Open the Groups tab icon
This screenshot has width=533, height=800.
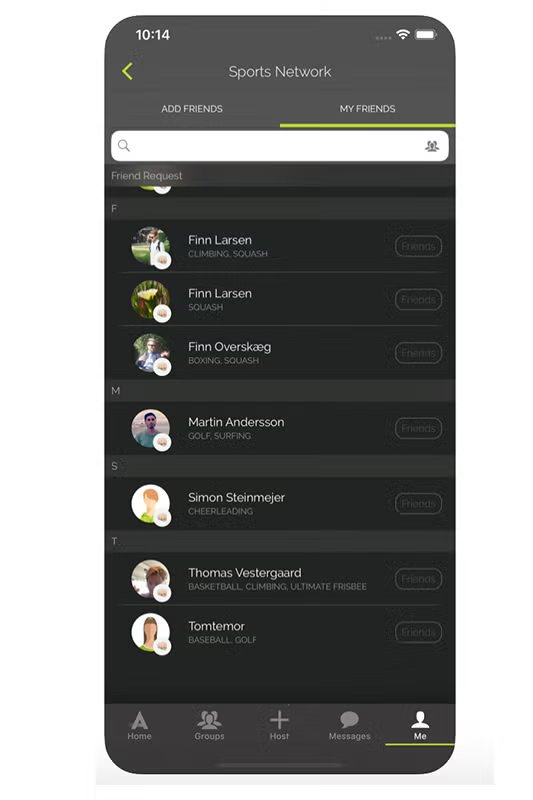click(209, 719)
